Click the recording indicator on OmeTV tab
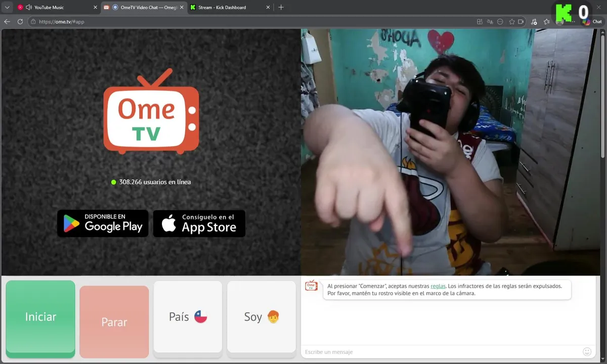Image resolution: width=607 pixels, height=364 pixels. click(115, 7)
